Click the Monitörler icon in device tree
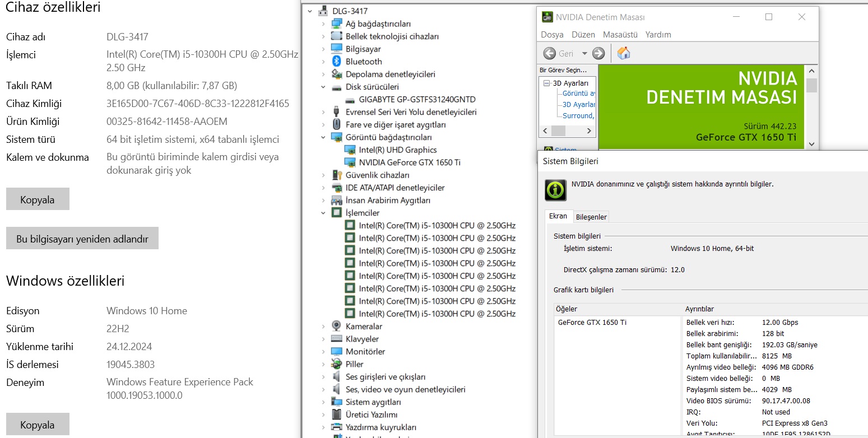The image size is (868, 438). click(x=336, y=351)
